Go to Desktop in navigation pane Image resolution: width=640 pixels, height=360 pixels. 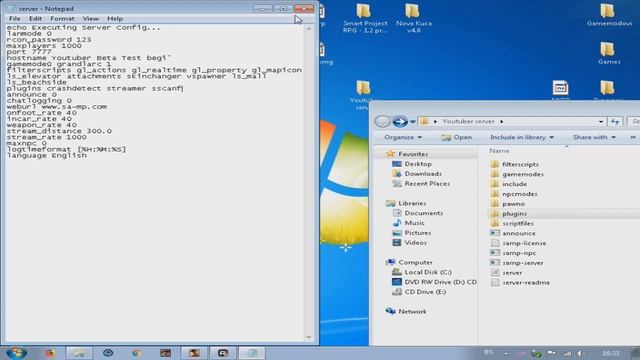click(x=418, y=164)
